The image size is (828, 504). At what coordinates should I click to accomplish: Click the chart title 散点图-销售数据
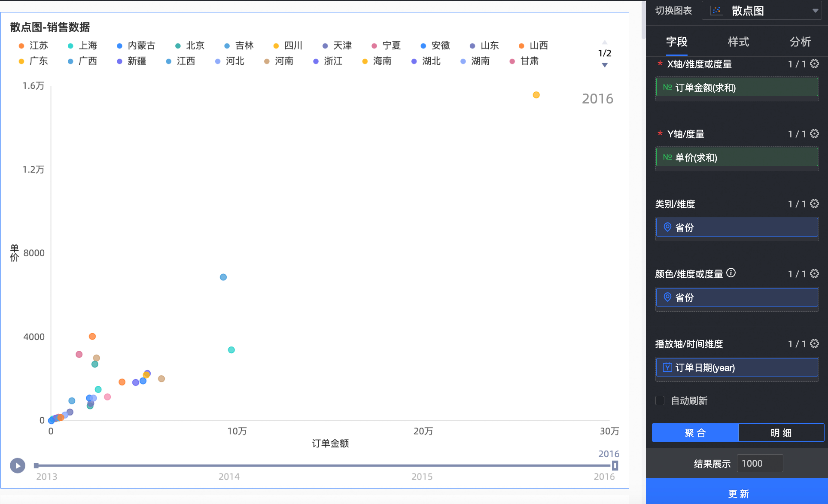(50, 27)
